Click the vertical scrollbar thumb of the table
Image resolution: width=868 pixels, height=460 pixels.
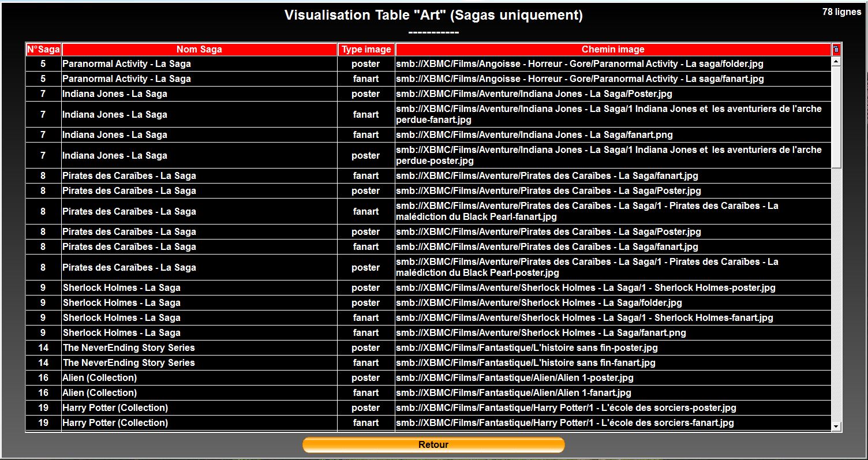(836, 117)
